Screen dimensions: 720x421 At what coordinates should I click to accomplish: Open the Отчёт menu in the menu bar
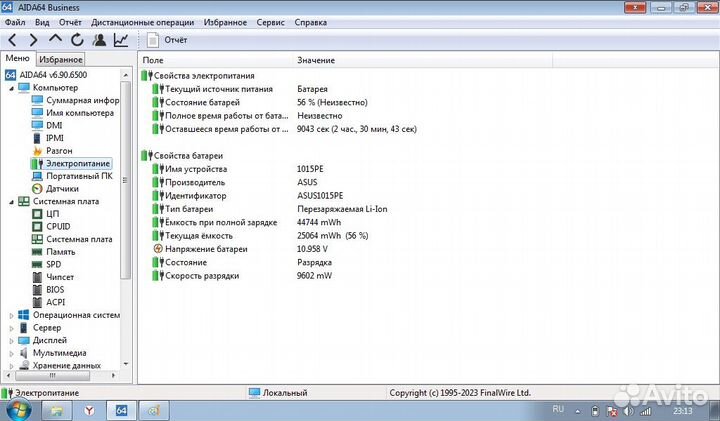(x=70, y=22)
